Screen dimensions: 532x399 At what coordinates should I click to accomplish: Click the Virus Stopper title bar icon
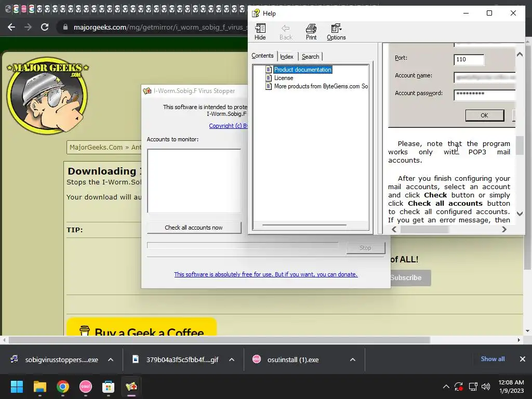(x=147, y=90)
